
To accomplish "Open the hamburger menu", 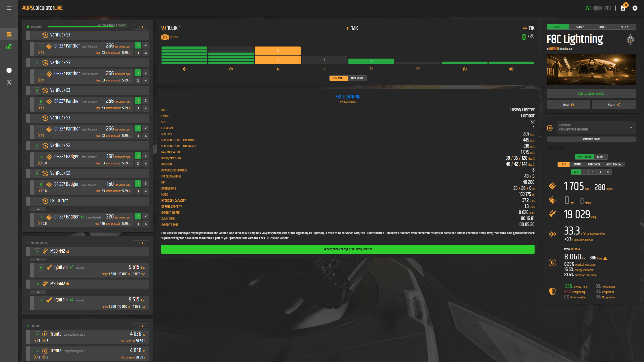I will point(9,8).
